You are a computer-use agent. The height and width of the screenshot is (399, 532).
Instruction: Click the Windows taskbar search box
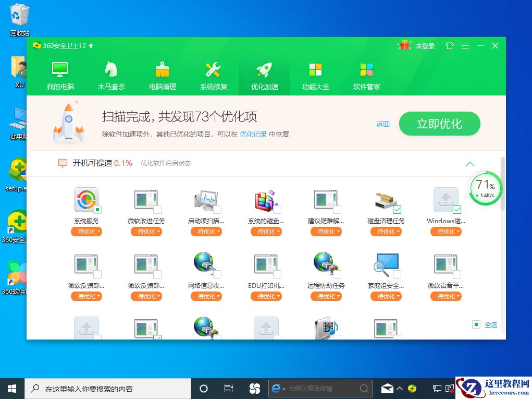click(104, 388)
